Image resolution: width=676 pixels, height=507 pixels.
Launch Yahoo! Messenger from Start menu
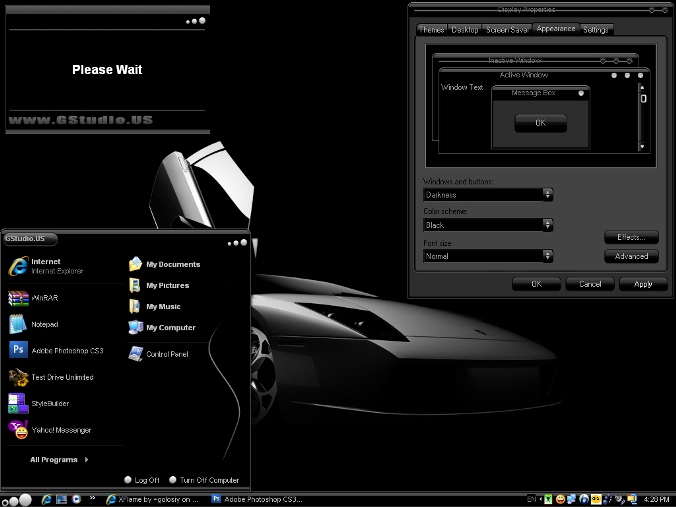[x=50, y=430]
